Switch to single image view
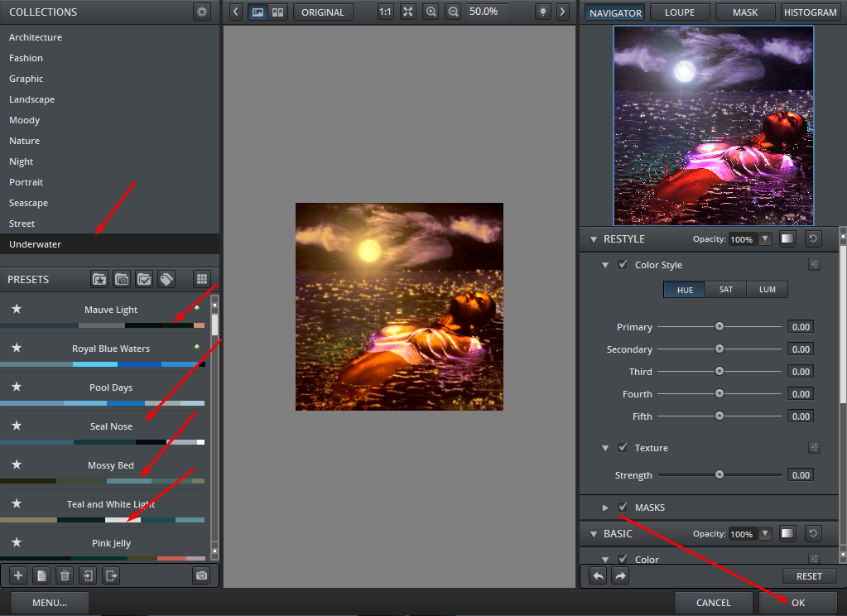 tap(258, 12)
